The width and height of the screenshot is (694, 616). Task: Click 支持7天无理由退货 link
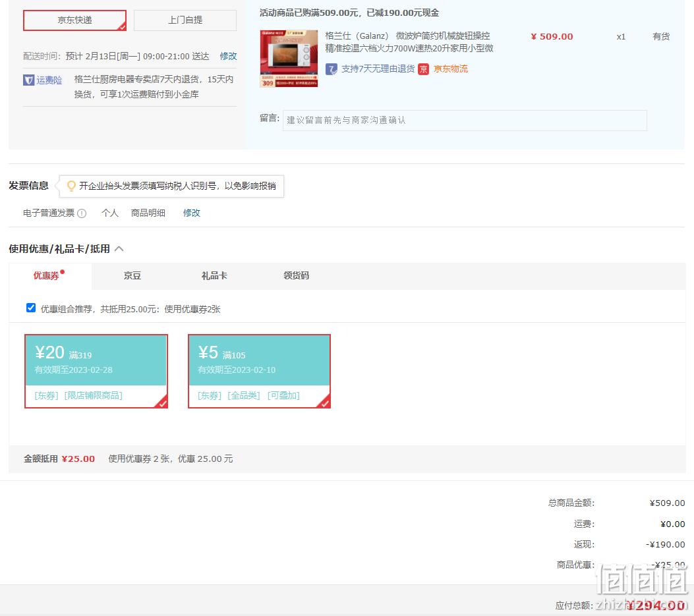378,69
